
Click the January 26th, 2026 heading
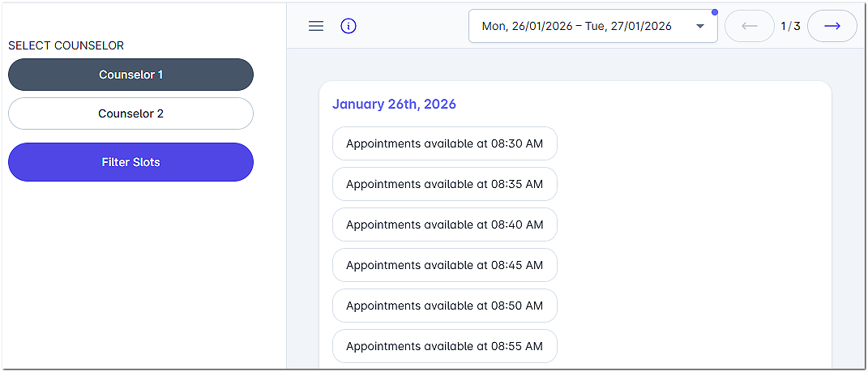[394, 105]
